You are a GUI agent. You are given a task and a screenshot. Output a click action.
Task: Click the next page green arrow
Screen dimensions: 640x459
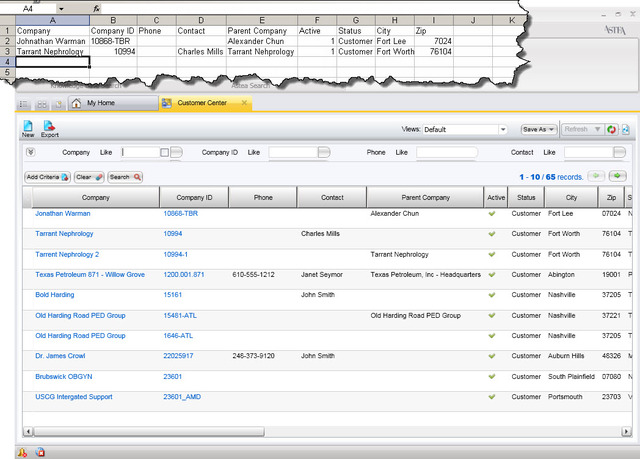coord(618,176)
